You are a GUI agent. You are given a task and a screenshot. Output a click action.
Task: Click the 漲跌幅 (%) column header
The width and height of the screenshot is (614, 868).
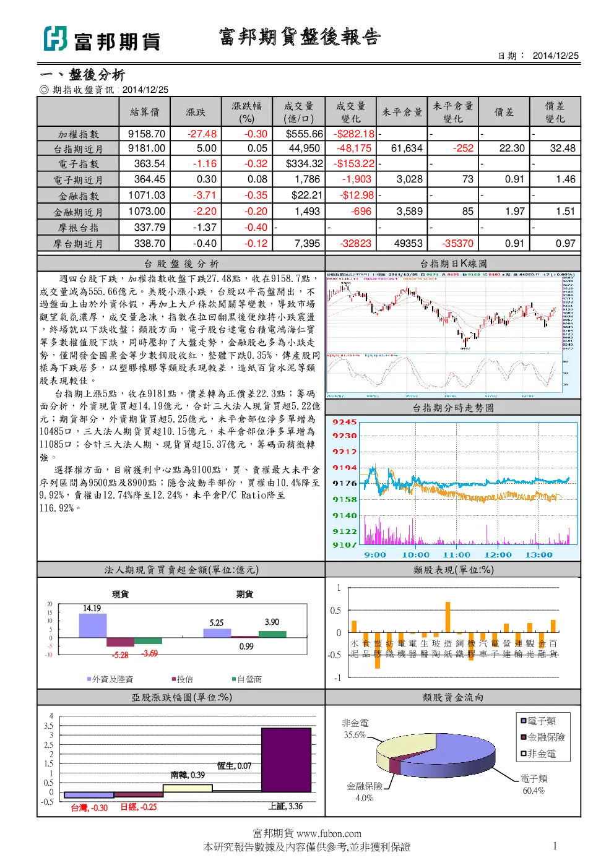pyautogui.click(x=246, y=112)
